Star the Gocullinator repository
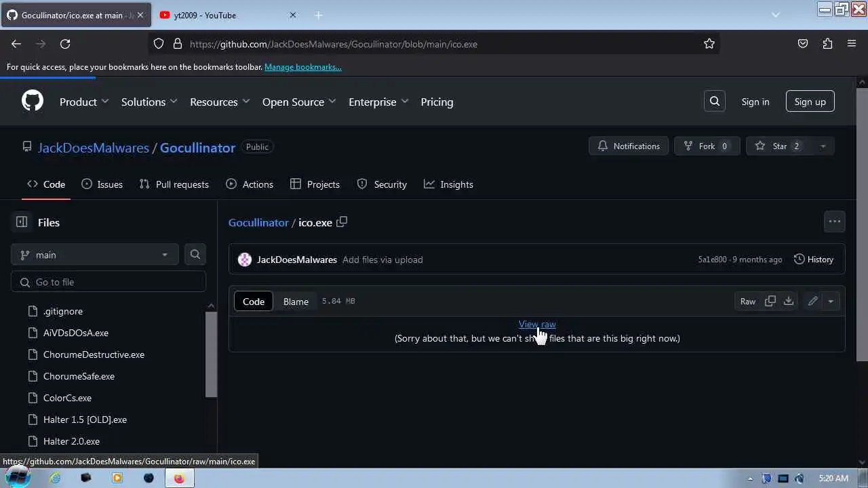The image size is (868, 488). point(780,146)
